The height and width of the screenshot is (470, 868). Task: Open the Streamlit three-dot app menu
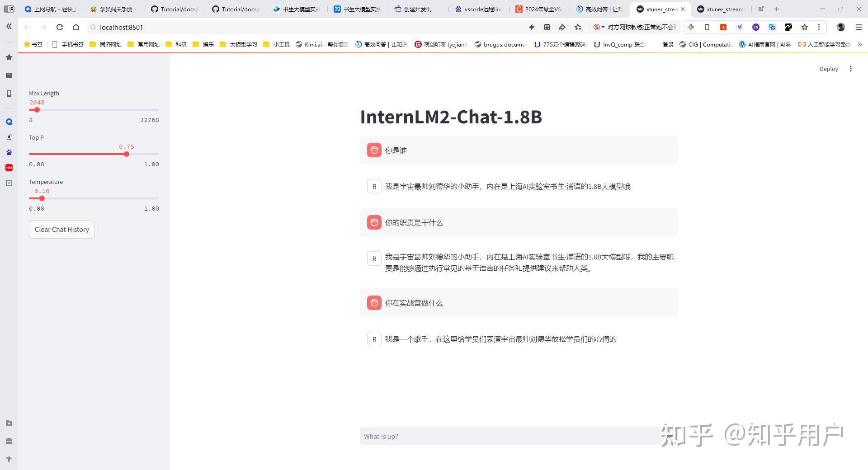[x=851, y=69]
